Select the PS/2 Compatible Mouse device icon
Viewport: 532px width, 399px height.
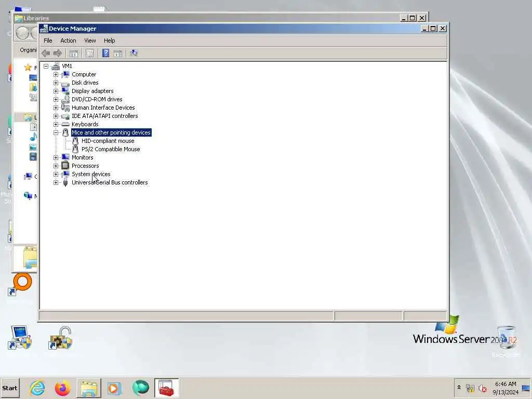75,149
